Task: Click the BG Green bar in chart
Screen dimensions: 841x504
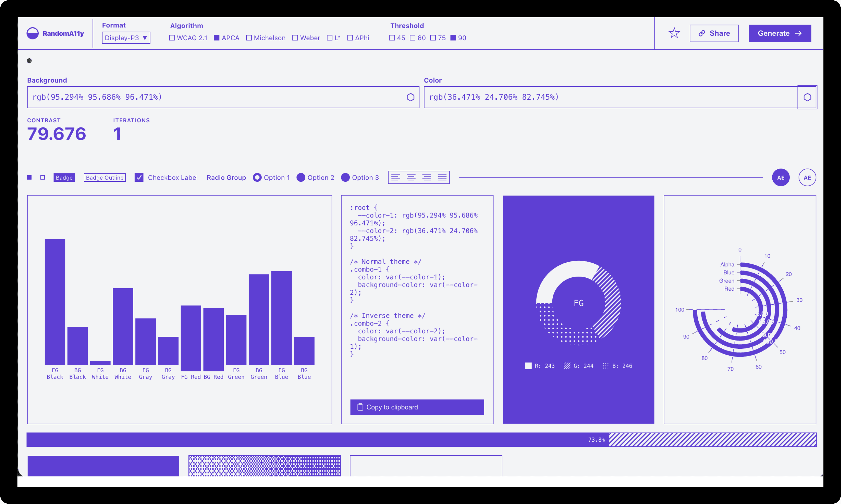Action: pos(259,319)
